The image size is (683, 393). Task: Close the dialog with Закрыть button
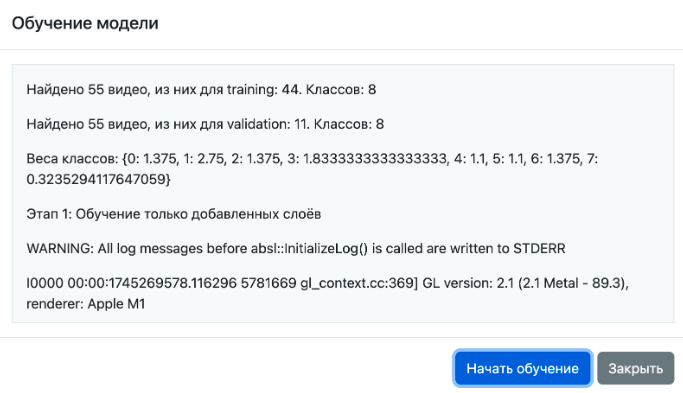point(636,368)
